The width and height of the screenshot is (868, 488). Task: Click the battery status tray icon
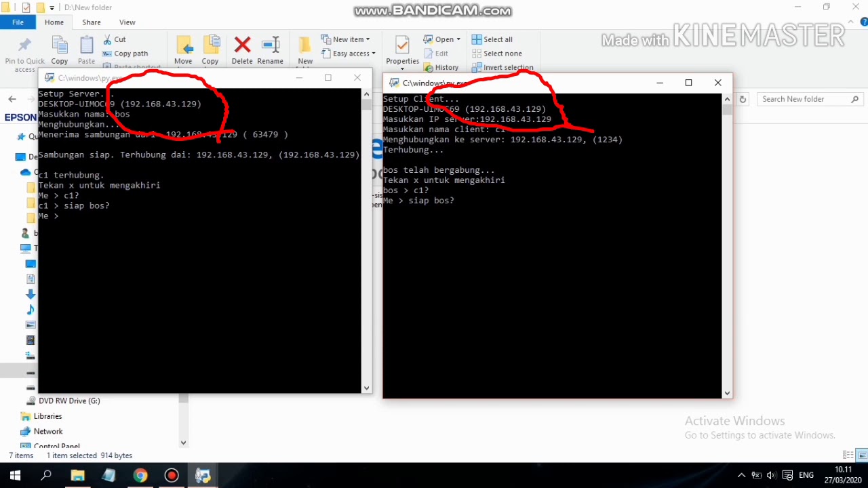click(x=756, y=475)
